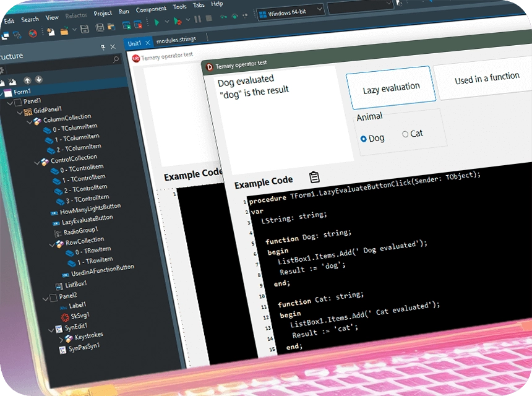Click the Pause execution toolbar icon

[x=198, y=19]
